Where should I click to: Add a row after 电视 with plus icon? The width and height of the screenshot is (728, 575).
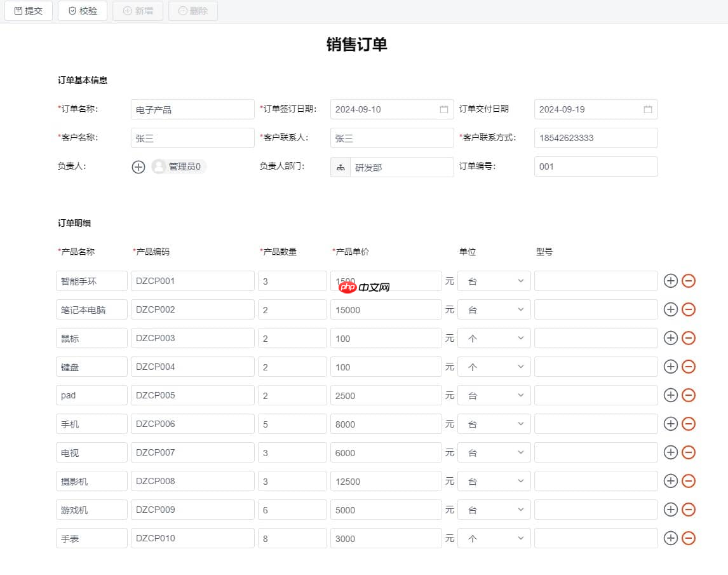pyautogui.click(x=671, y=452)
